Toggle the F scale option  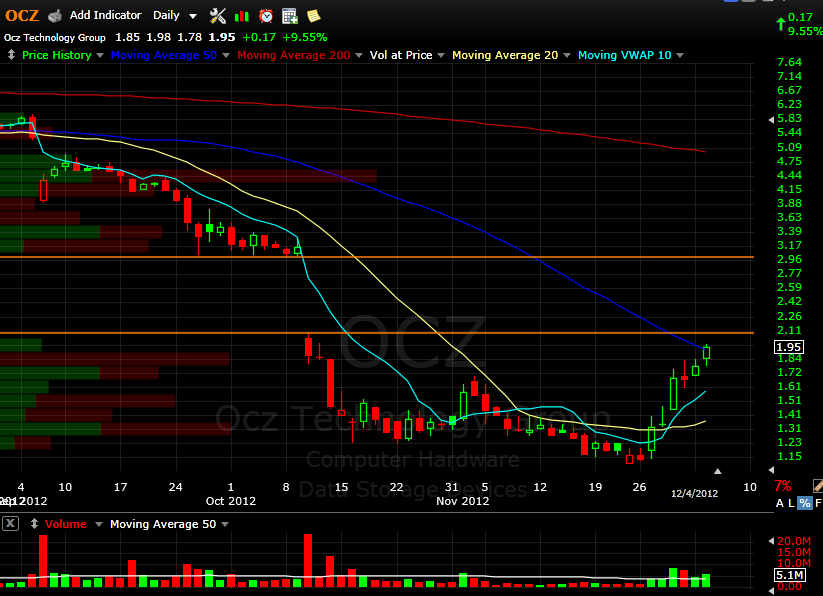pos(818,504)
